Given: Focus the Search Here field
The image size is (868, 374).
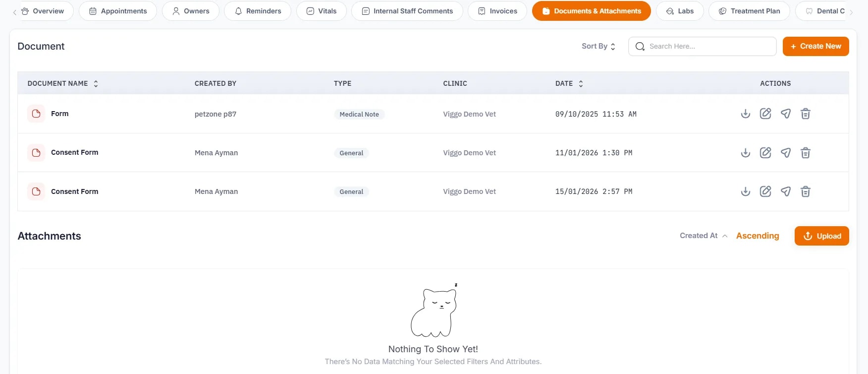Looking at the screenshot, I should (703, 46).
